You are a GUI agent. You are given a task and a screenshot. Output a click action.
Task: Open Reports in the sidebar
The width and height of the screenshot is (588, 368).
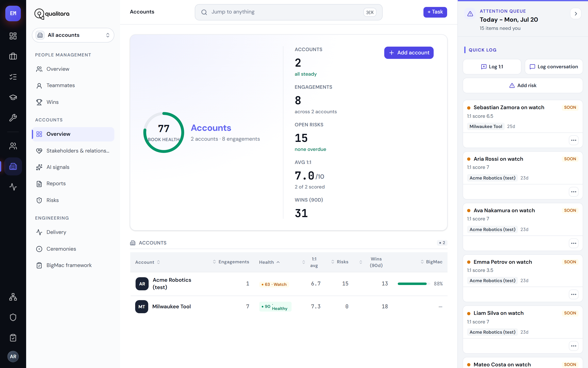(73, 184)
